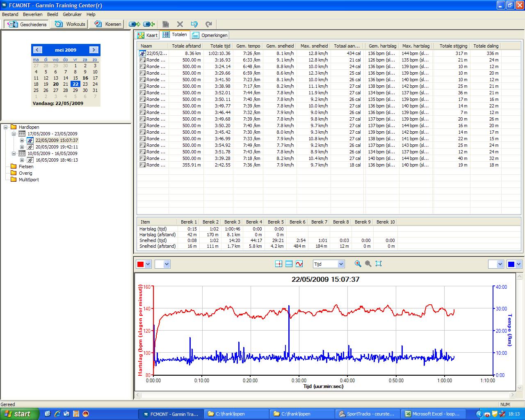Image resolution: width=525 pixels, height=420 pixels.
Task: Open the Bewerken menu
Action: (32, 14)
